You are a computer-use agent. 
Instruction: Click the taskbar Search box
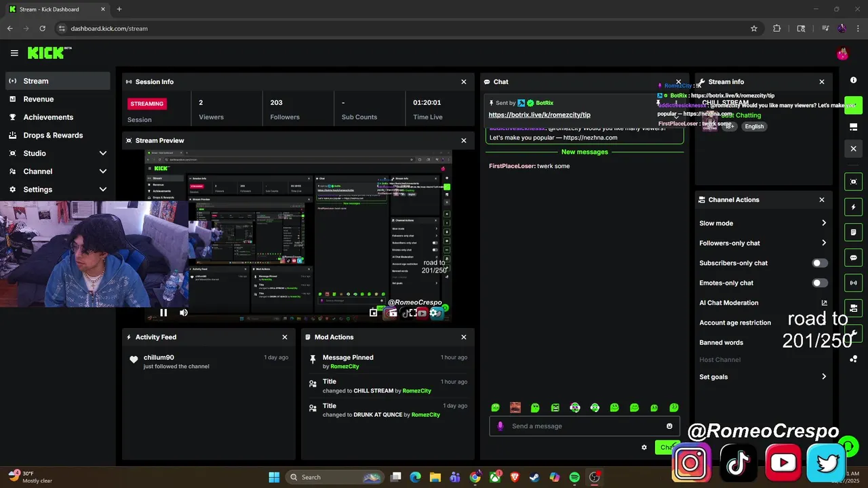tap(334, 477)
